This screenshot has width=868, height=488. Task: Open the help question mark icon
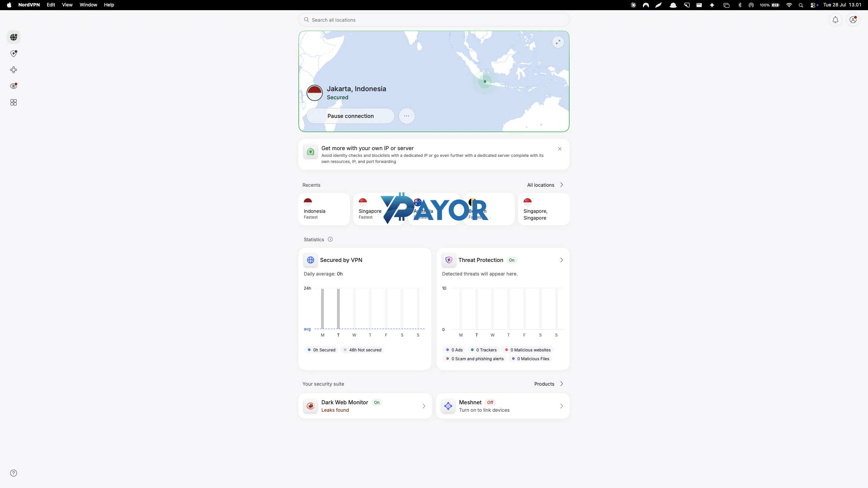click(x=14, y=473)
